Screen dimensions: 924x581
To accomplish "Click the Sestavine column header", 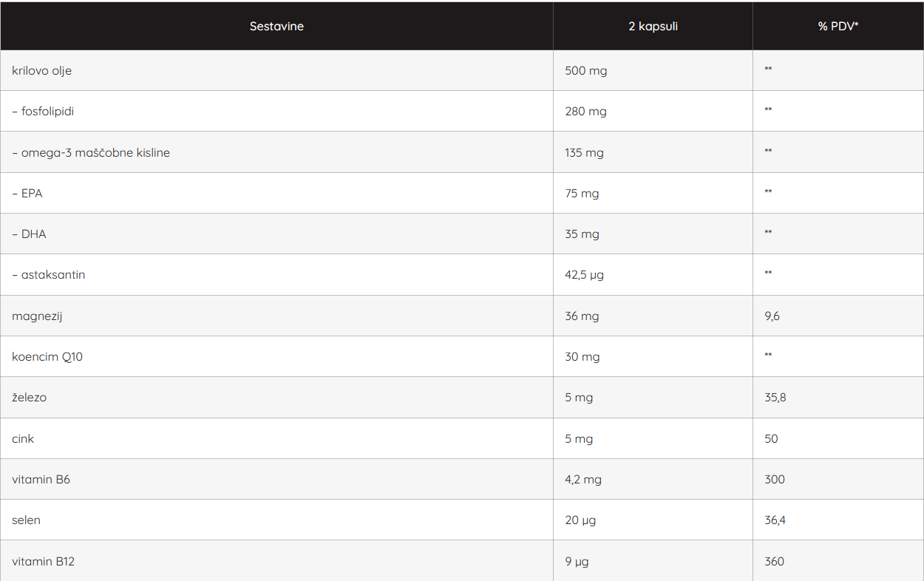I will tap(276, 27).
